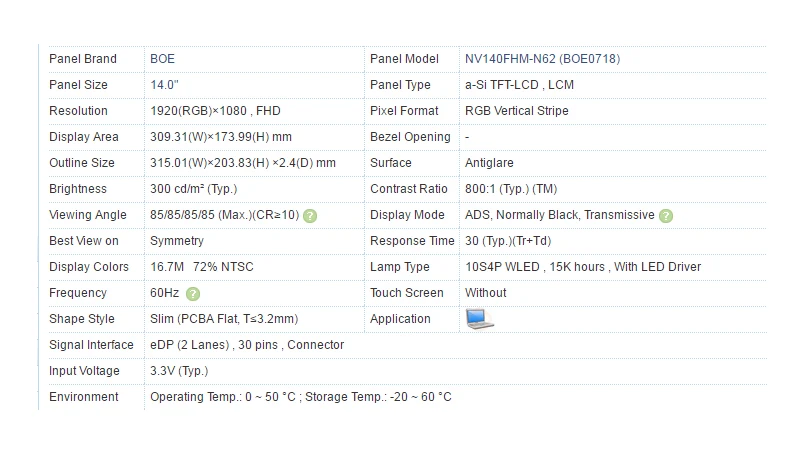Viewport: 800px width, 450px height.
Task: Click the Touch Screen label
Action: pos(407,293)
